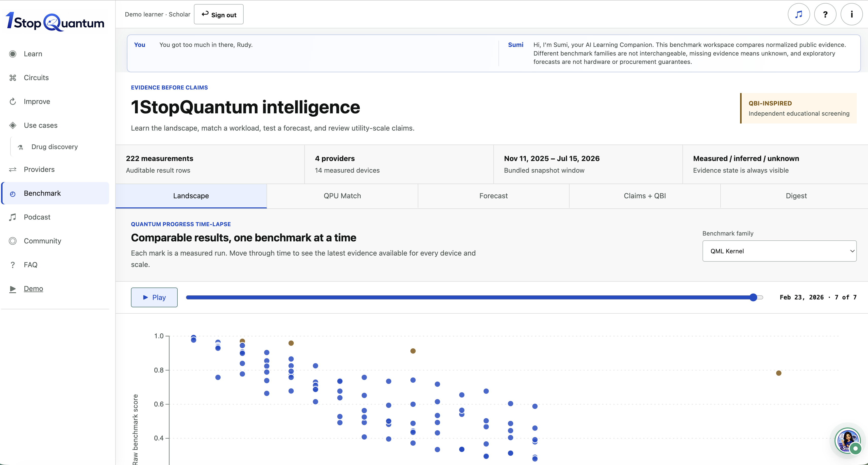The width and height of the screenshot is (868, 465).
Task: Select Benchmark in the sidebar
Action: click(x=55, y=194)
